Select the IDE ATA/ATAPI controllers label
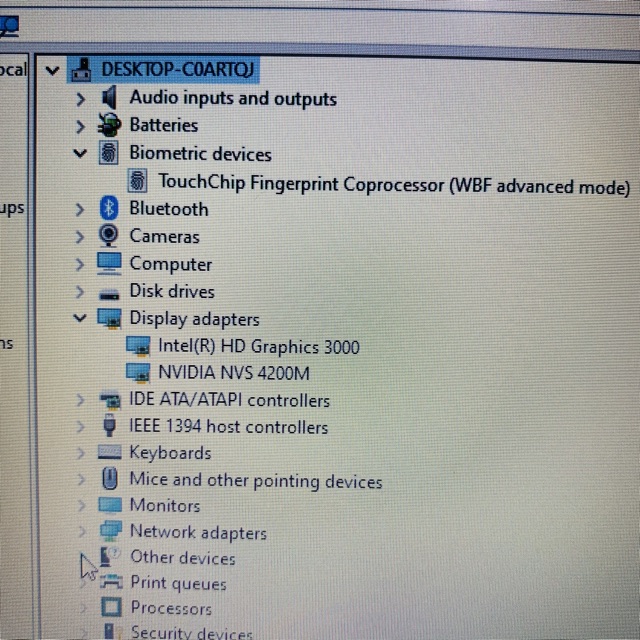This screenshot has height=640, width=640. pyautogui.click(x=229, y=400)
